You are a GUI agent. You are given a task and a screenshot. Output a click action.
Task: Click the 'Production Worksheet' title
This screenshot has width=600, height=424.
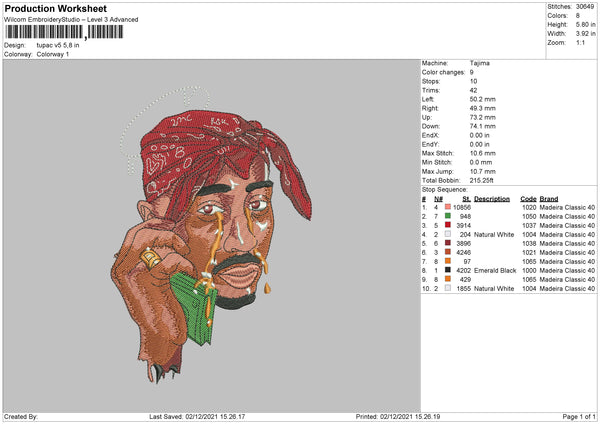(x=55, y=9)
